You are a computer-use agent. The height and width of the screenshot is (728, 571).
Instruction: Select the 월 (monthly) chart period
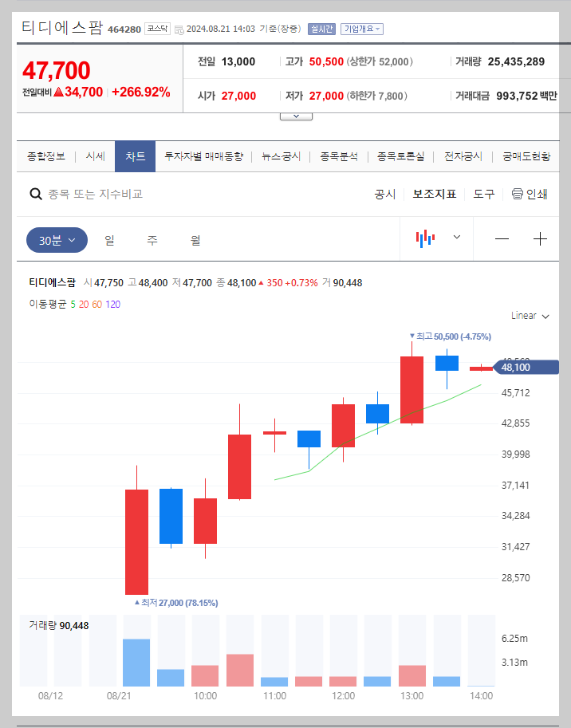[194, 239]
